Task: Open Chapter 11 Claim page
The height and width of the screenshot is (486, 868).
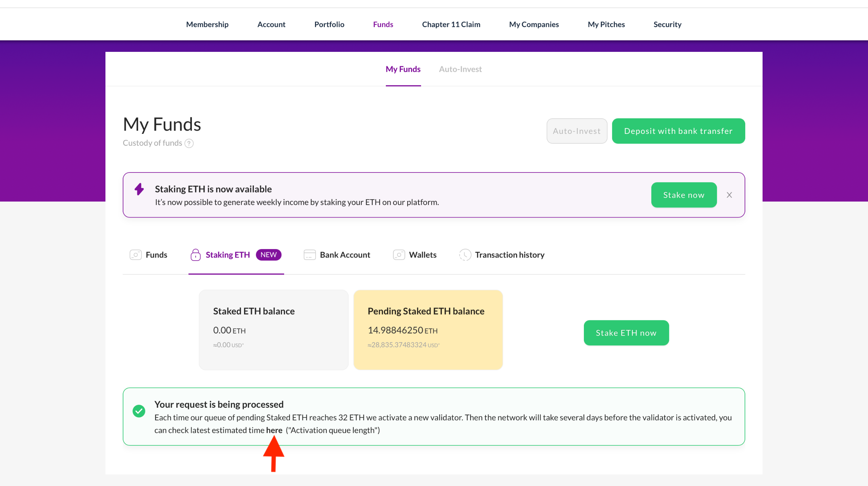Action: pos(451,24)
